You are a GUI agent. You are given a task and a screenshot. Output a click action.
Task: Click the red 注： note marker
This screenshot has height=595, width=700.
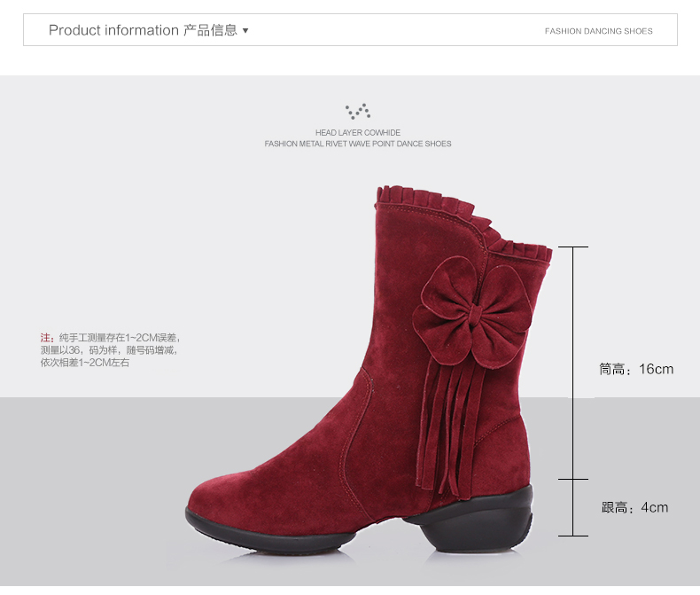coord(47,338)
